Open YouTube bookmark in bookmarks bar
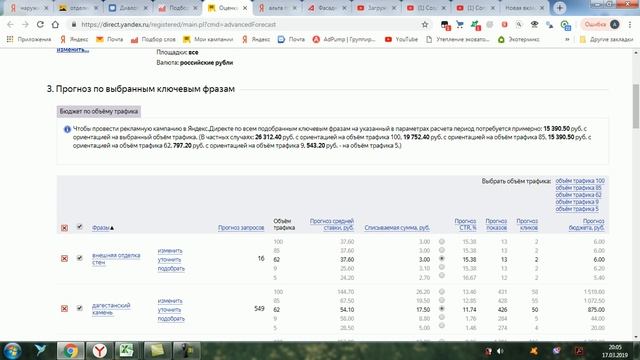Viewport: 640px width, 360px height. [402, 39]
